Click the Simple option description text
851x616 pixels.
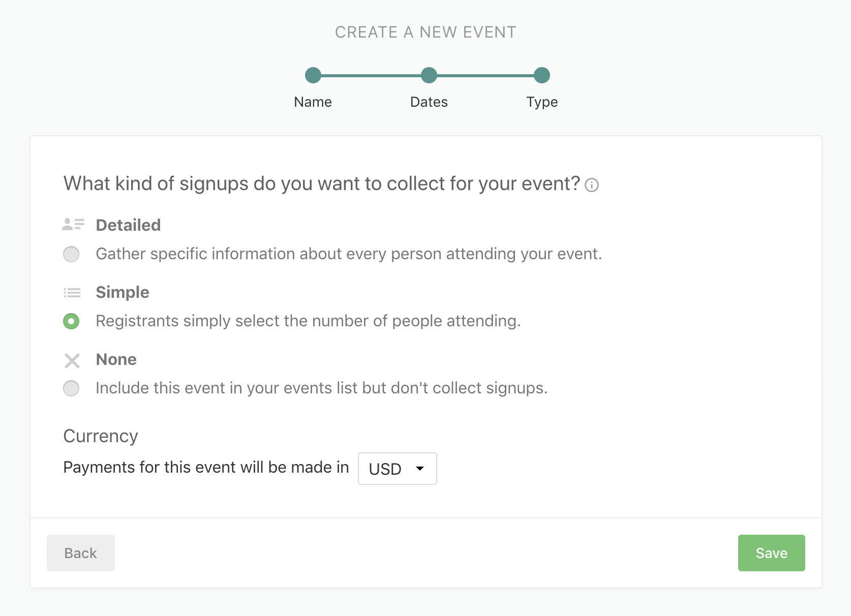308,321
